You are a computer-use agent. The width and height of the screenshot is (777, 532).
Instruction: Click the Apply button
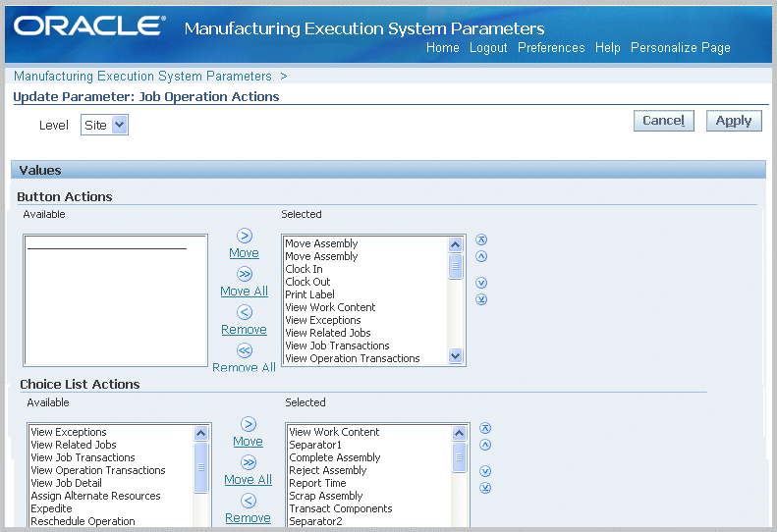[734, 121]
